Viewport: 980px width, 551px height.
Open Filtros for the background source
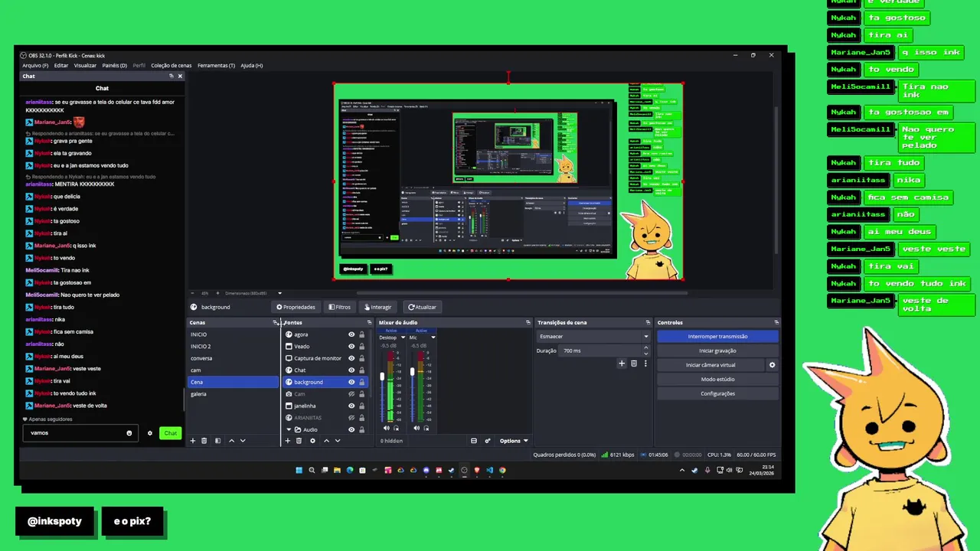coord(339,307)
